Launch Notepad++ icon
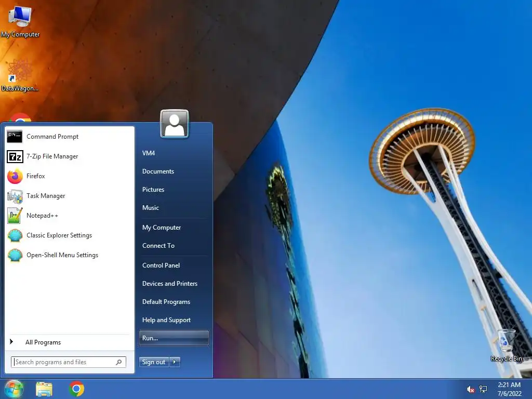This screenshot has height=399, width=532. pyautogui.click(x=15, y=216)
